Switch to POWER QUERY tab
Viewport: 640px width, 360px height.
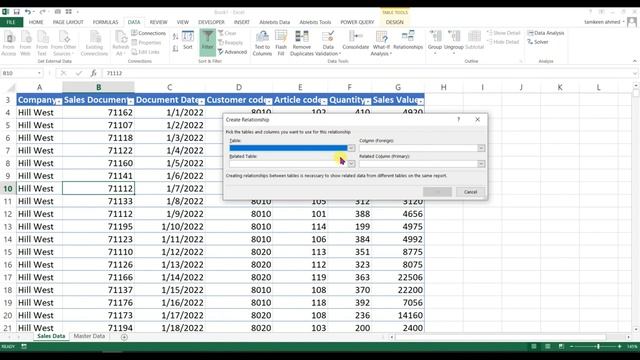(357, 22)
